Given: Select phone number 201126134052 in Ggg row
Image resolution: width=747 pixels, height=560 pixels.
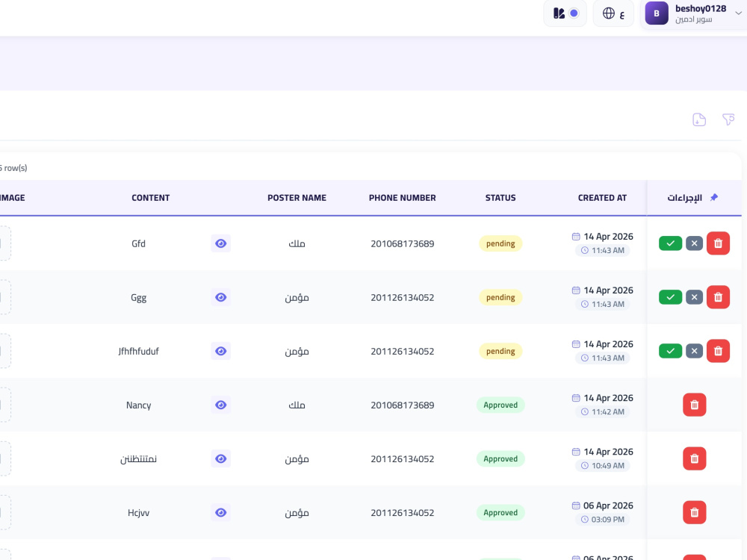Looking at the screenshot, I should [x=403, y=298].
